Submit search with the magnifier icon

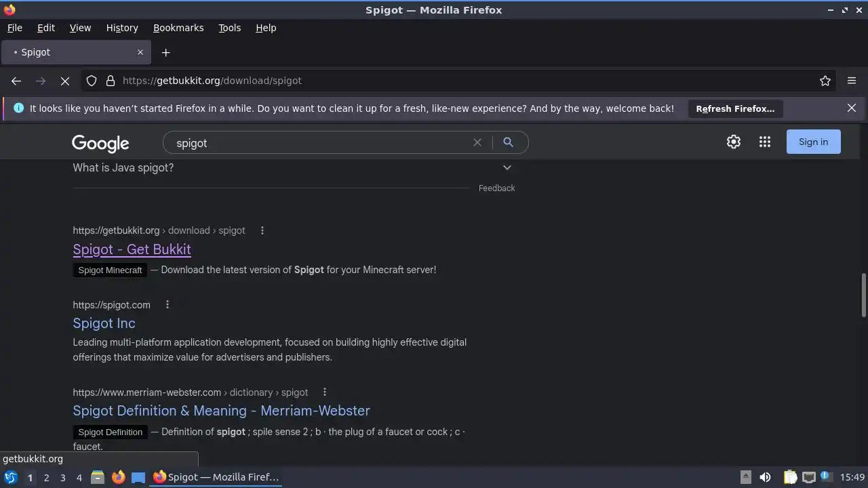(508, 142)
